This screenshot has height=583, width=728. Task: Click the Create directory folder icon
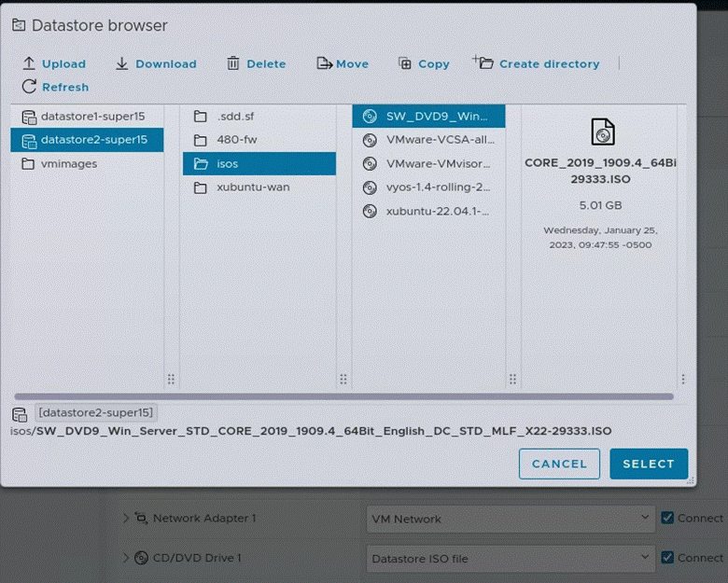point(483,62)
